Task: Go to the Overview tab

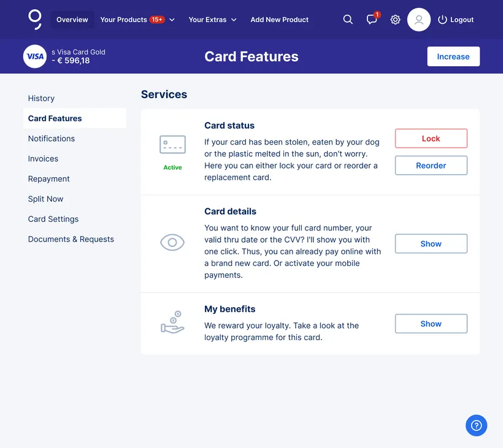Action: [72, 20]
